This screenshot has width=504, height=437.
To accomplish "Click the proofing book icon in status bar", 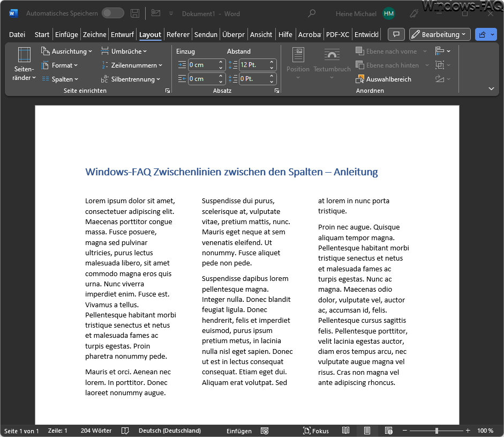I will pos(125,431).
